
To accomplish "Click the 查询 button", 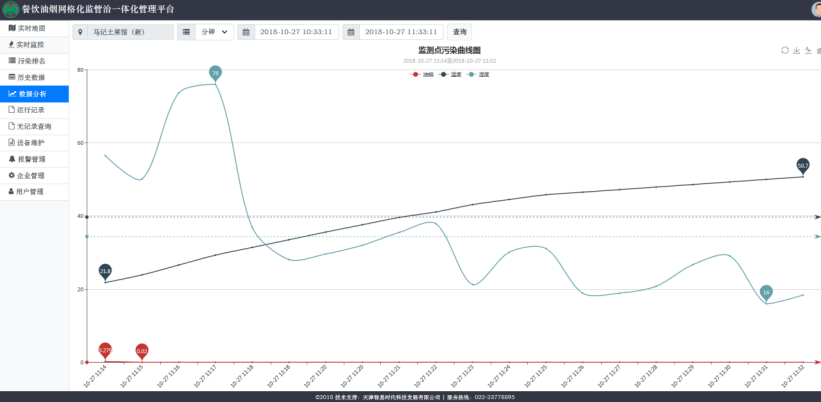I will click(460, 32).
